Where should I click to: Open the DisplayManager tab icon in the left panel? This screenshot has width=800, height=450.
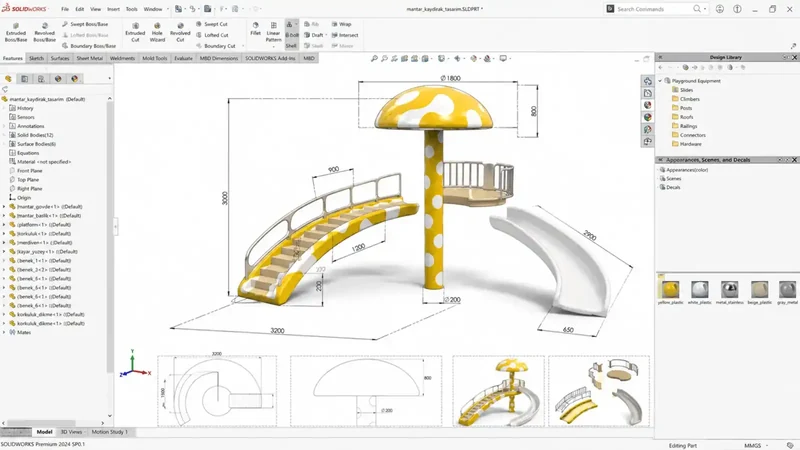coord(74,79)
